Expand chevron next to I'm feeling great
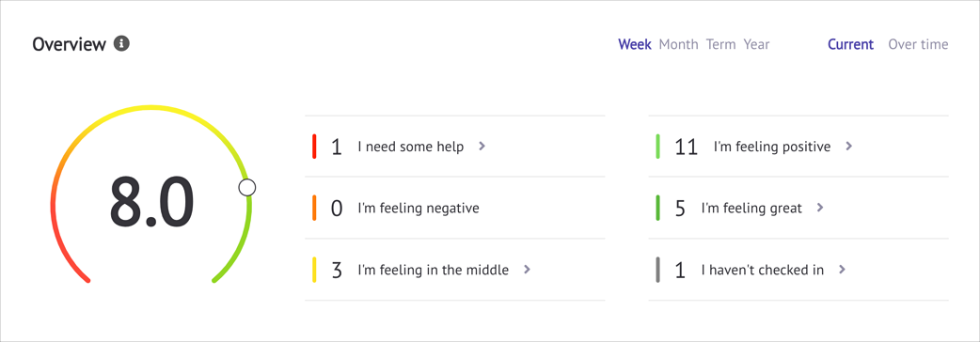Screen dimensions: 980x342 coord(820,208)
